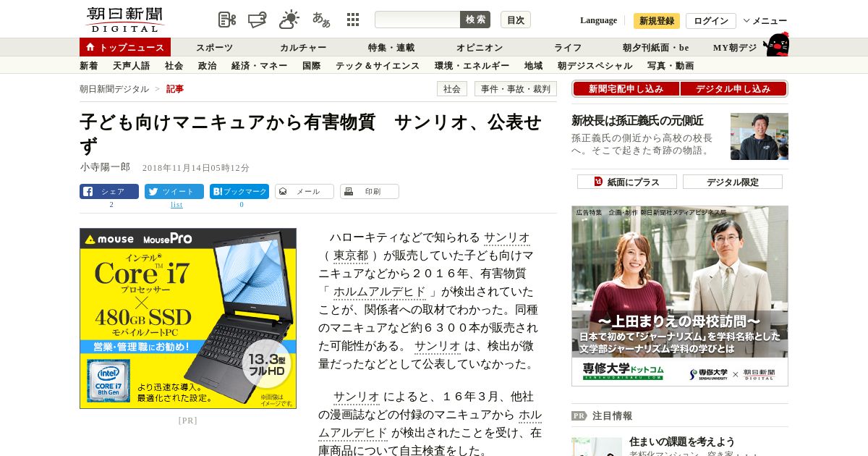Open 環境・エネルギー in sub navigation
This screenshot has height=456, width=868.
(472, 65)
